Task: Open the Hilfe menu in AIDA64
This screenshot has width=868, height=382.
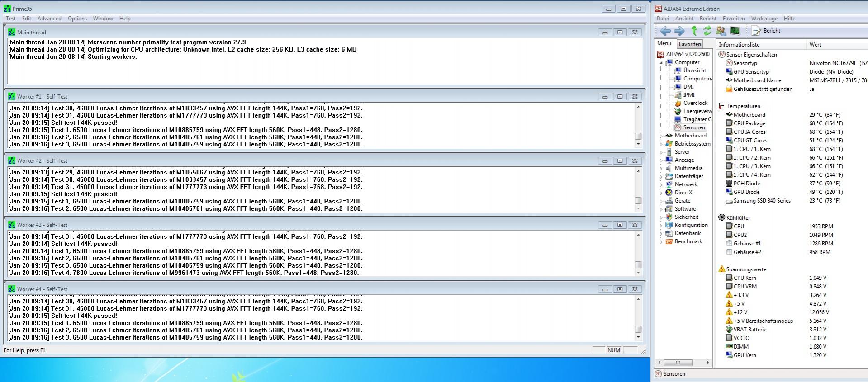Action: (790, 19)
